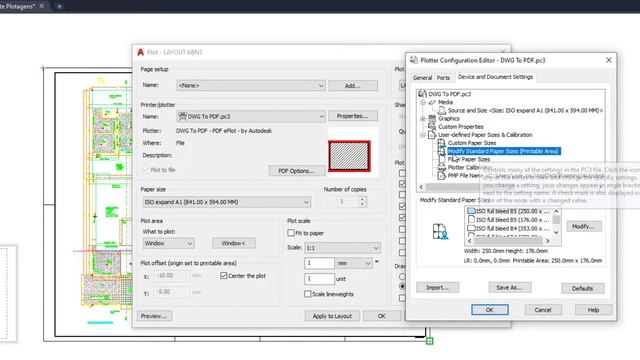The height and width of the screenshot is (360, 640).
Task: Click the ISO full bleed B4 353.00 page icon
Action: 471,228
